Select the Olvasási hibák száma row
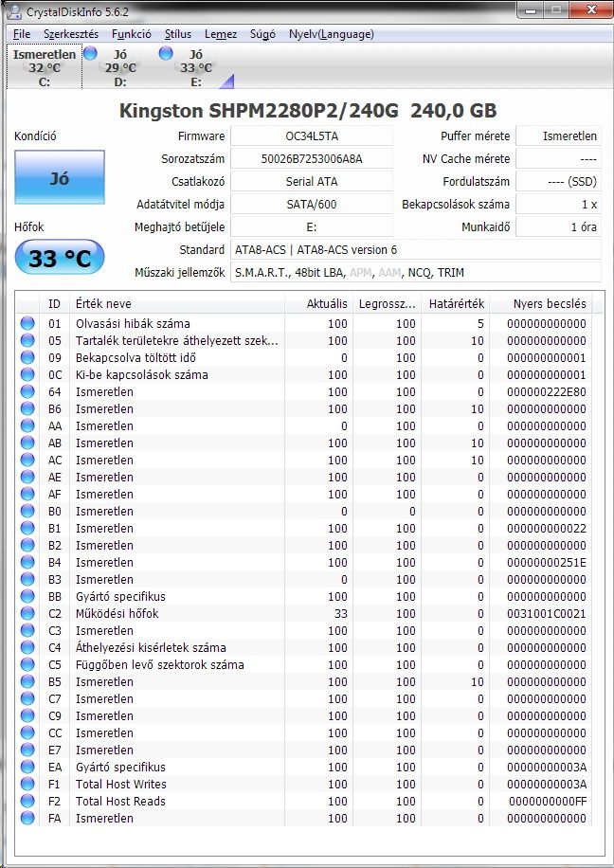 (x=303, y=323)
